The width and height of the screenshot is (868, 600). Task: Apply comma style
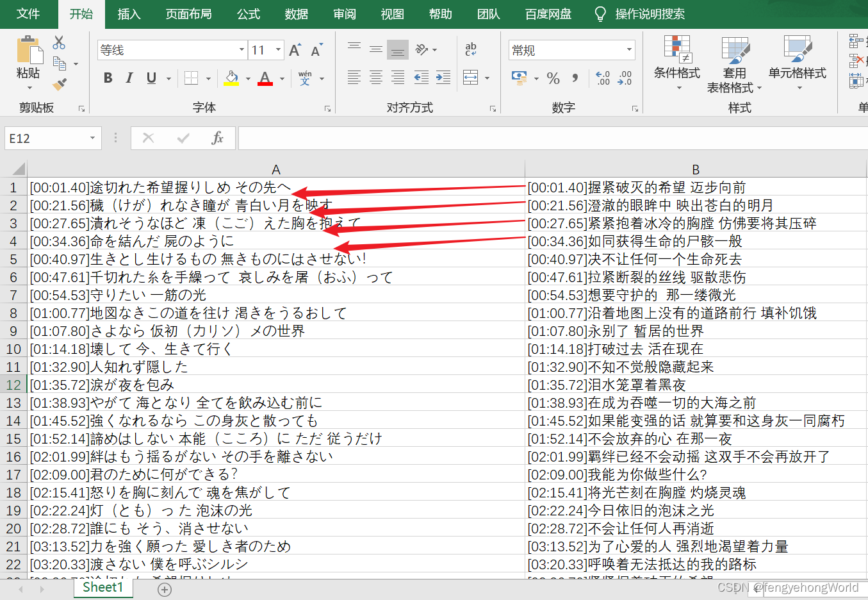coord(575,78)
